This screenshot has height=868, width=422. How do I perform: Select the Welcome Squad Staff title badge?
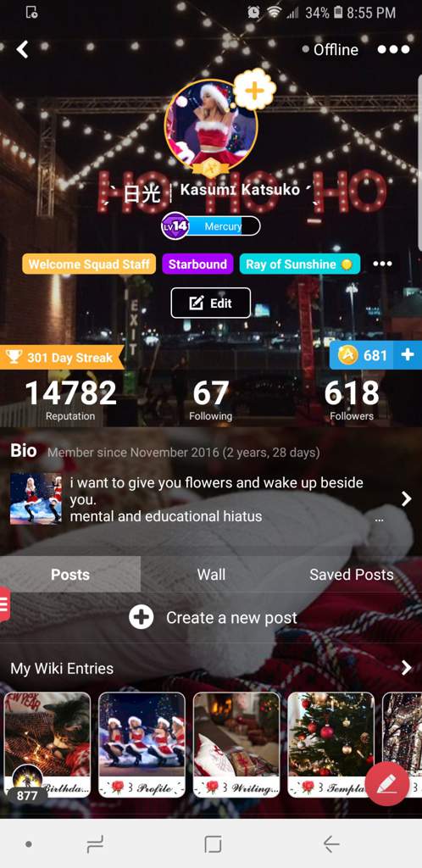pyautogui.click(x=88, y=264)
